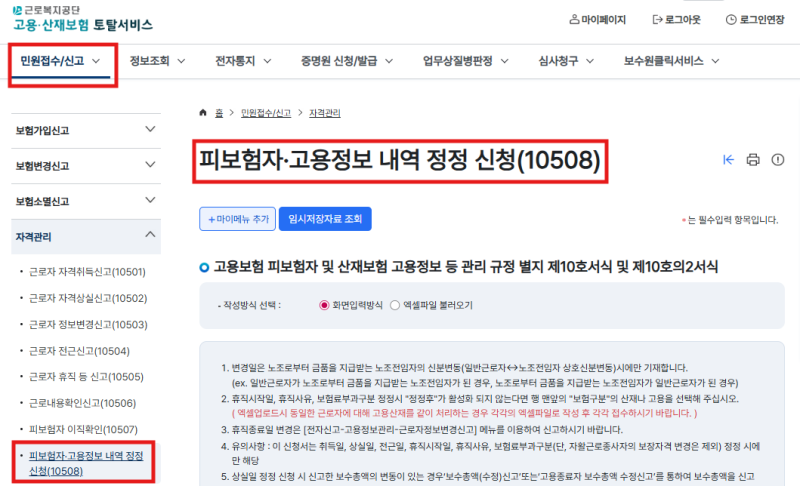Image resolution: width=800 pixels, height=486 pixels.
Task: Click the +마이메뉴 추가 button
Action: click(237, 219)
